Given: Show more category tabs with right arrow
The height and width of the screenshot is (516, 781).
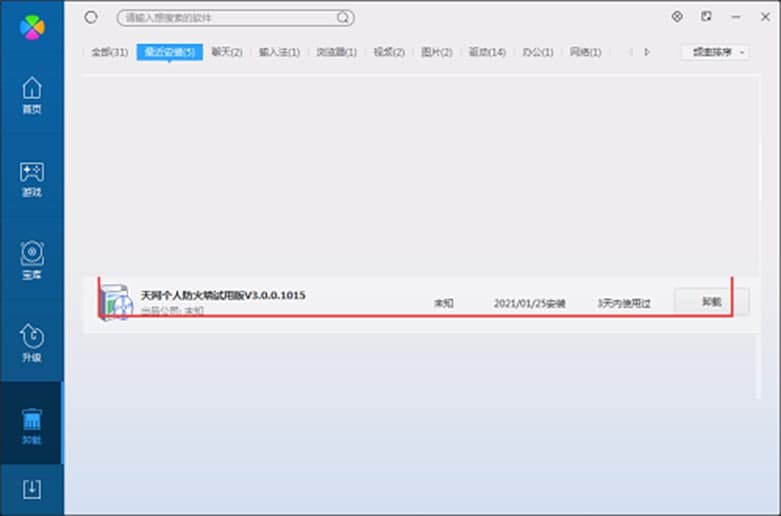Looking at the screenshot, I should [x=647, y=52].
